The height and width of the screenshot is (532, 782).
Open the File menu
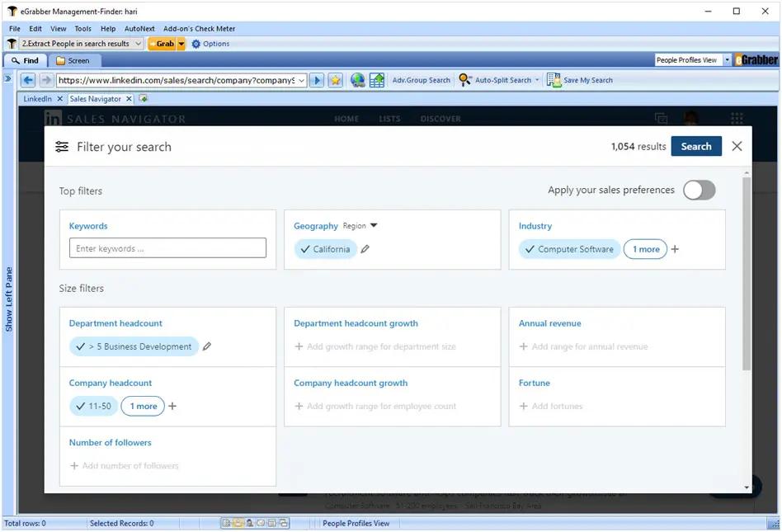(x=15, y=28)
